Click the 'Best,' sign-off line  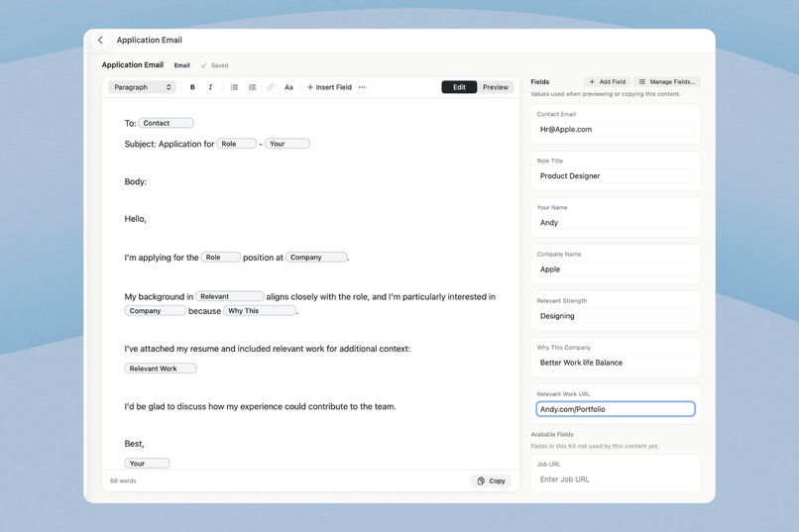click(135, 444)
